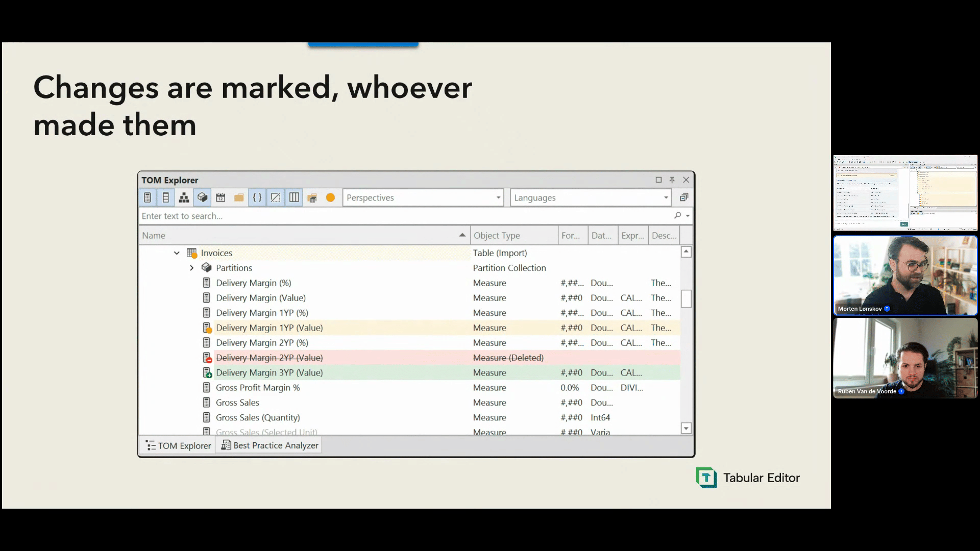Image resolution: width=980 pixels, height=551 pixels.
Task: Pin the TOM Explorer panel
Action: (672, 180)
